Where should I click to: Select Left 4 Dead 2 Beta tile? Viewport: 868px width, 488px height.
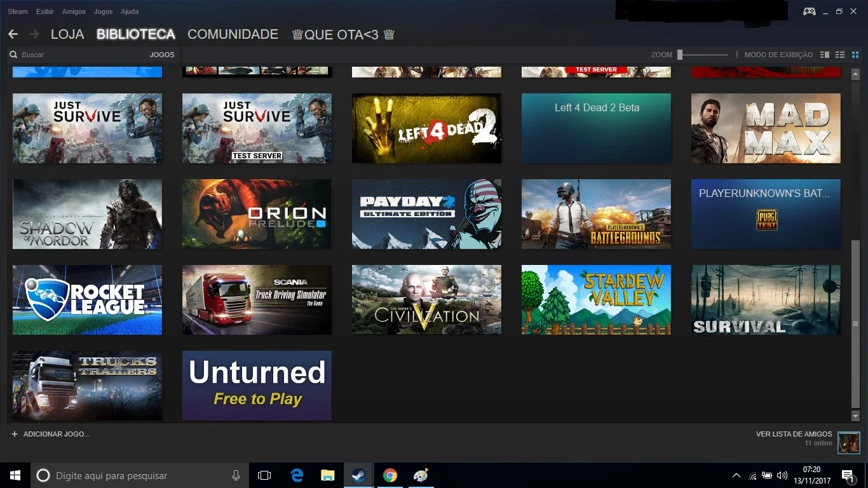(x=596, y=128)
